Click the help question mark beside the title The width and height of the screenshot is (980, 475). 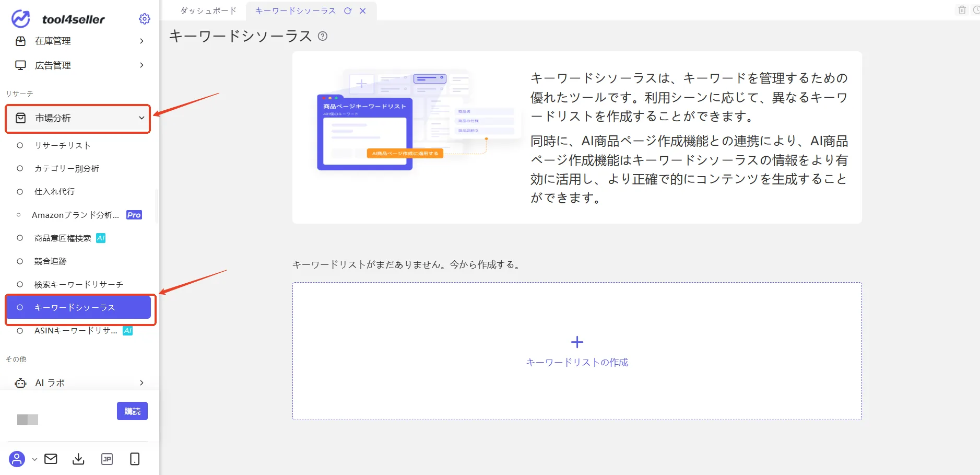[323, 36]
